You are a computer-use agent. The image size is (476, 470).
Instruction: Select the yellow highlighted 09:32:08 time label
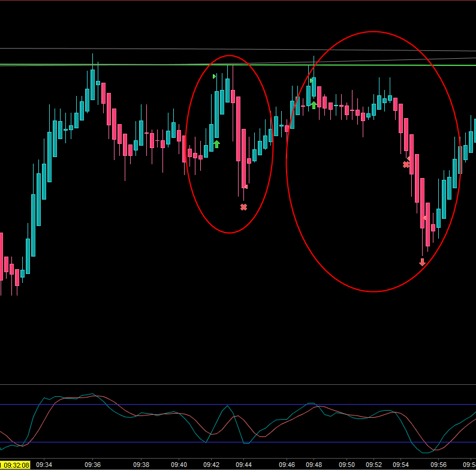point(15,465)
